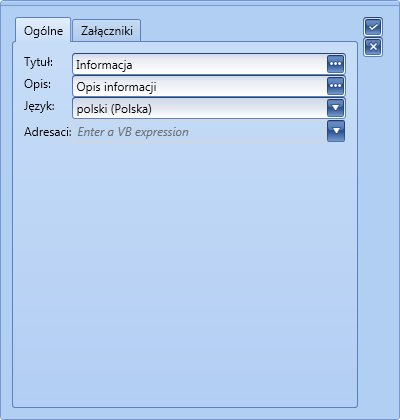Switch to the Załączniki tab
This screenshot has width=400, height=420.
107,31
